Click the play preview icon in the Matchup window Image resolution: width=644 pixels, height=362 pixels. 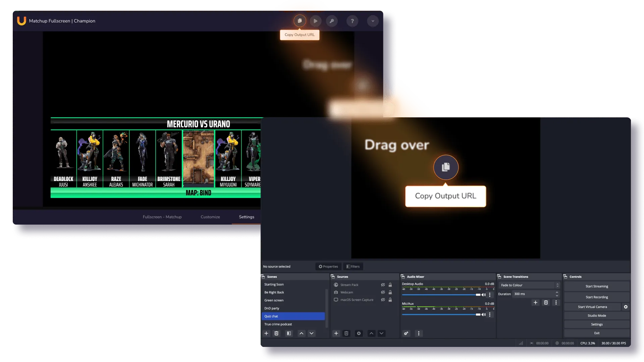[315, 21]
